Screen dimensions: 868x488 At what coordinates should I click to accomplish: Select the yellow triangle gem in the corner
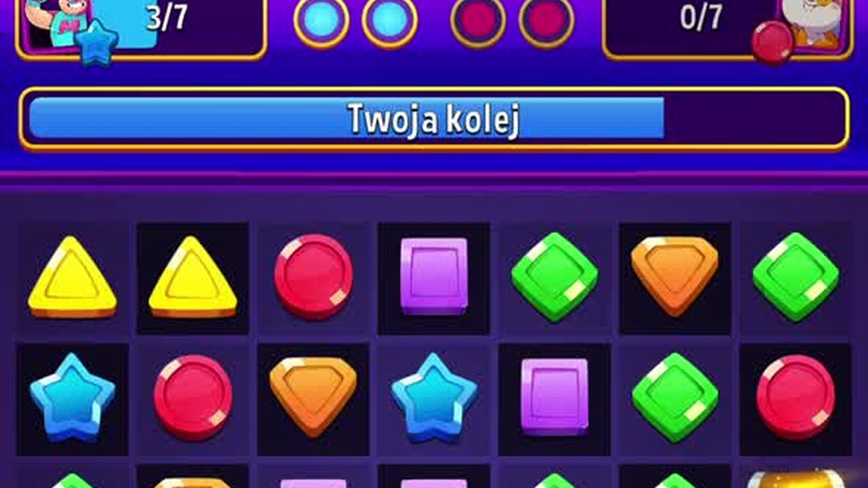pos(72,277)
